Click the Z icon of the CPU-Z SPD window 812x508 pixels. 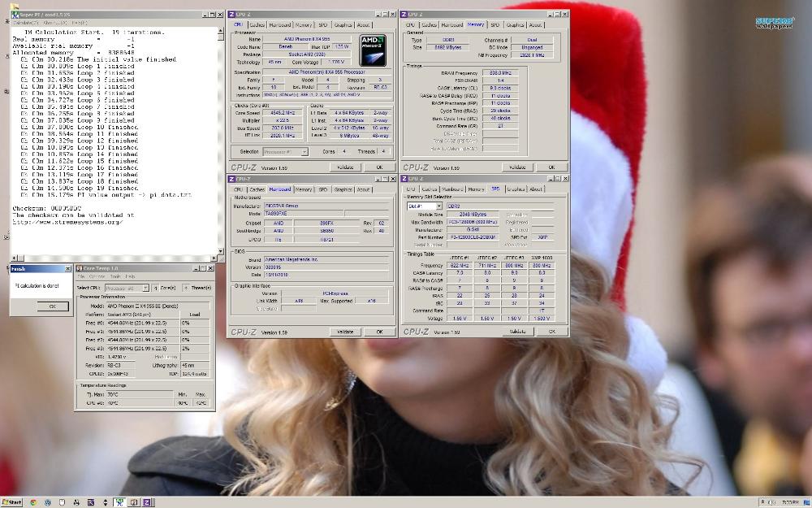click(x=404, y=179)
